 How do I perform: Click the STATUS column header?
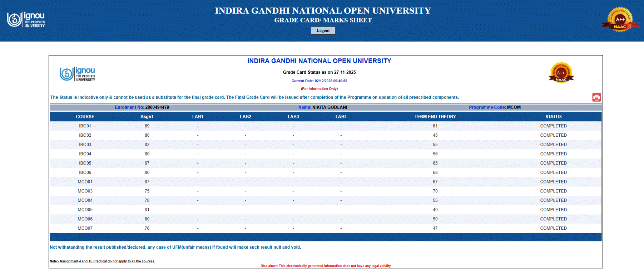point(553,117)
